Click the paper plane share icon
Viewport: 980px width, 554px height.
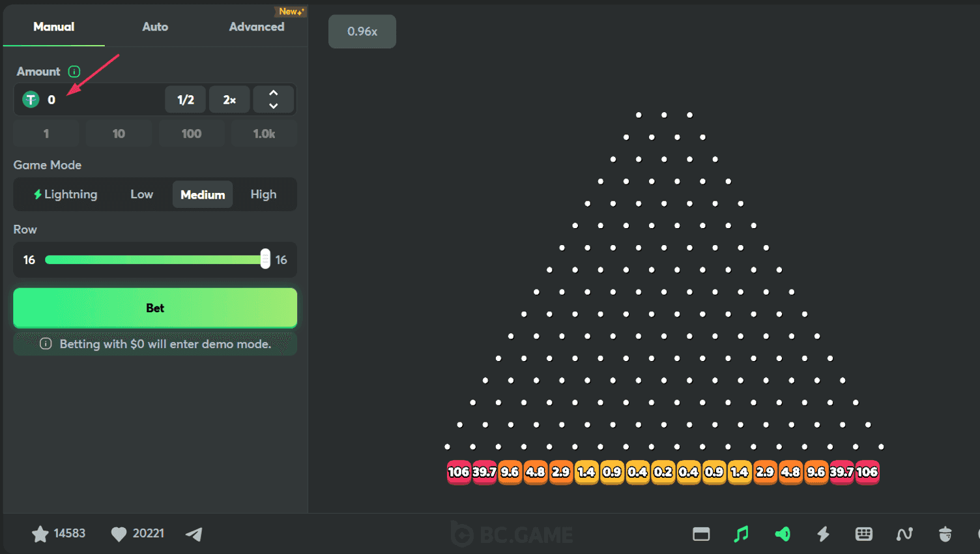click(x=194, y=534)
